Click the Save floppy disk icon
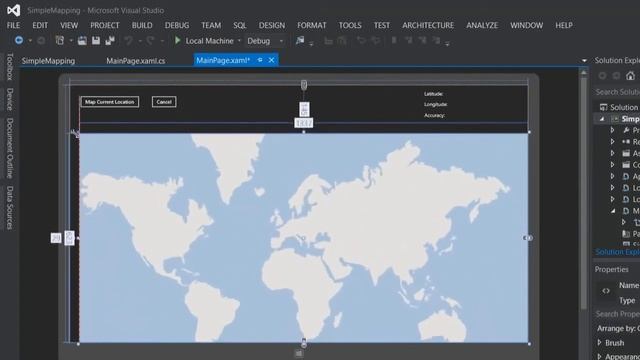640x360 pixels. [x=96, y=40]
